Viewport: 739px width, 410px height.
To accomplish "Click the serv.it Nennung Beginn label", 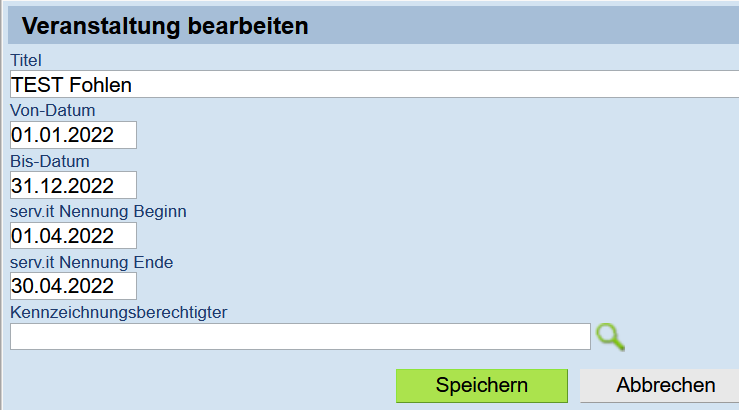I will click(99, 212).
